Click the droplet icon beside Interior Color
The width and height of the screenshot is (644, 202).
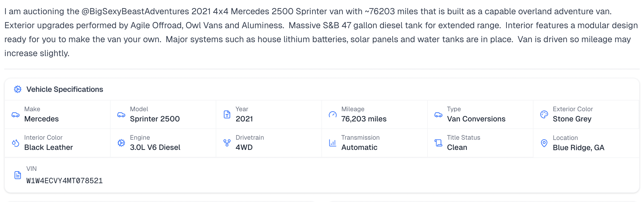coord(16,143)
